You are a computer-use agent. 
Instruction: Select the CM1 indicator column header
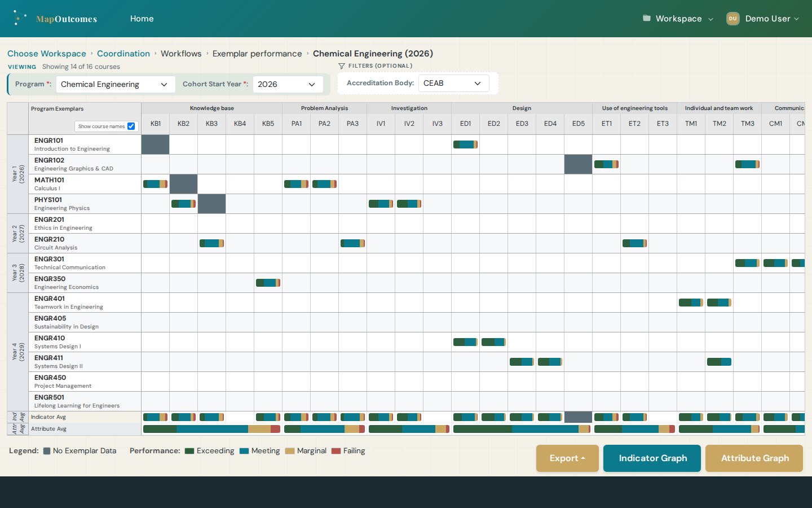pyautogui.click(x=776, y=124)
